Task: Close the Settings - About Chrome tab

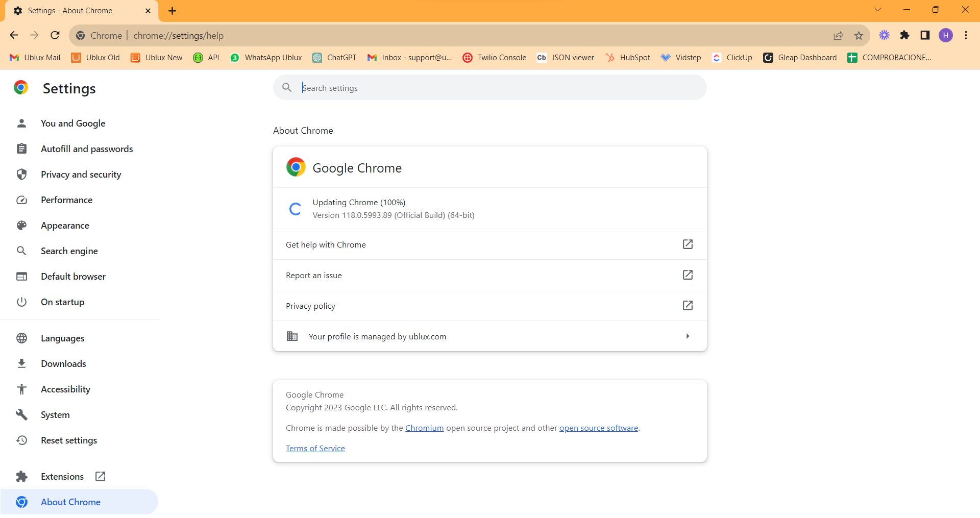Action: click(148, 11)
